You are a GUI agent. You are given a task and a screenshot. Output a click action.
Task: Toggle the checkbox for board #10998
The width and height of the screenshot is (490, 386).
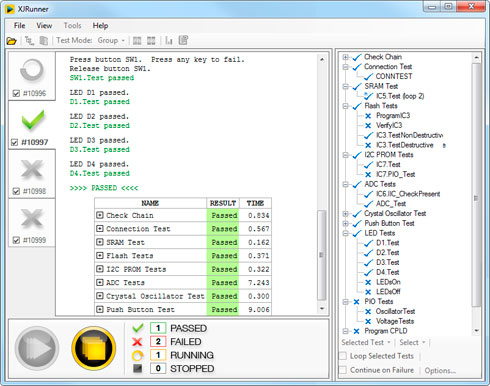tap(16, 191)
